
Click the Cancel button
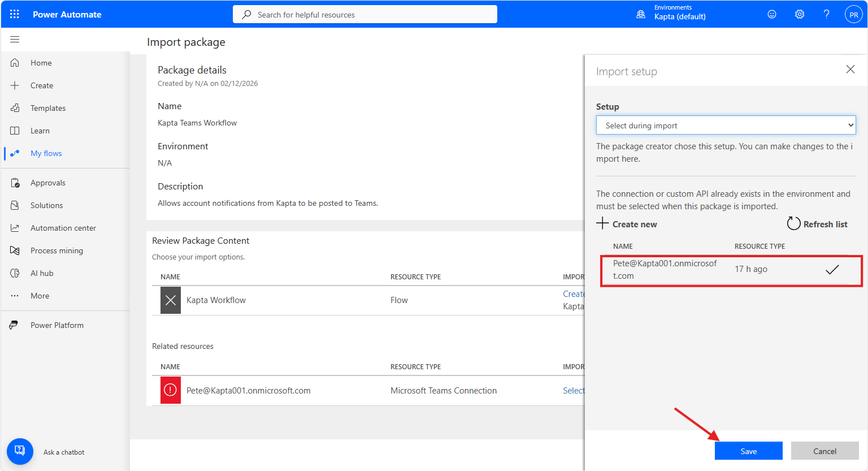pos(824,451)
